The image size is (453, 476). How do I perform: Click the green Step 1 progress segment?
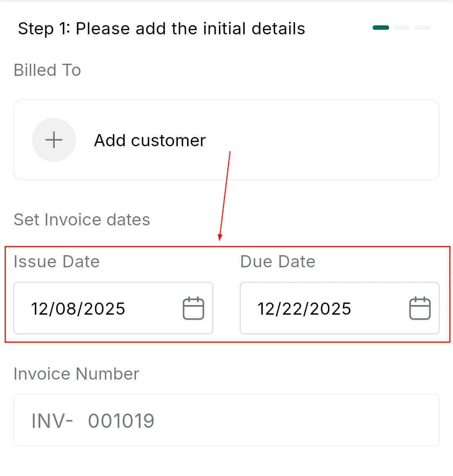click(x=380, y=27)
